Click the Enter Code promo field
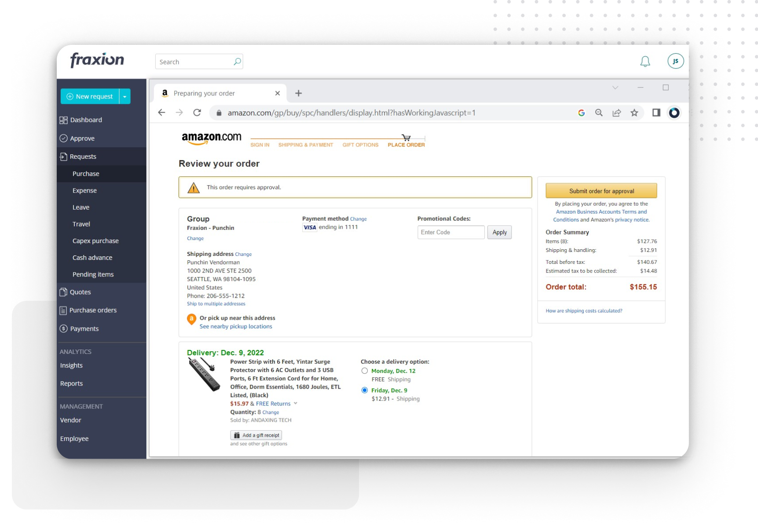Viewport: 758px width, 532px height. [450, 232]
